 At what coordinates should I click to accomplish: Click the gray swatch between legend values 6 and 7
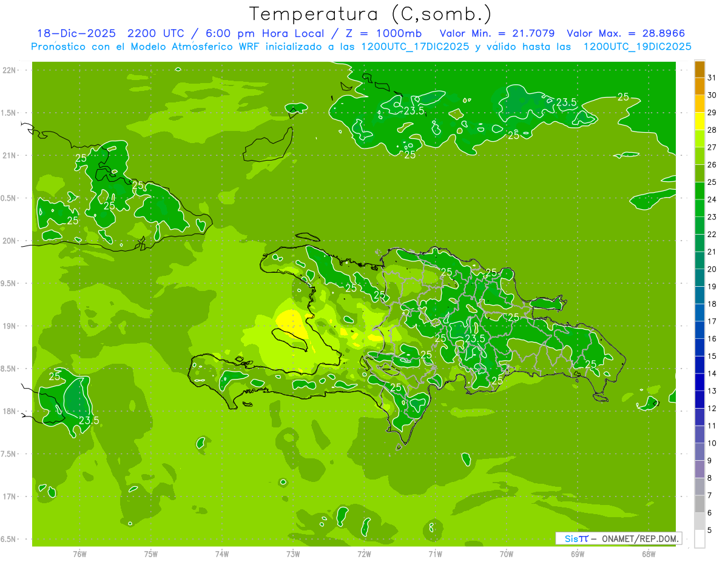pyautogui.click(x=699, y=504)
